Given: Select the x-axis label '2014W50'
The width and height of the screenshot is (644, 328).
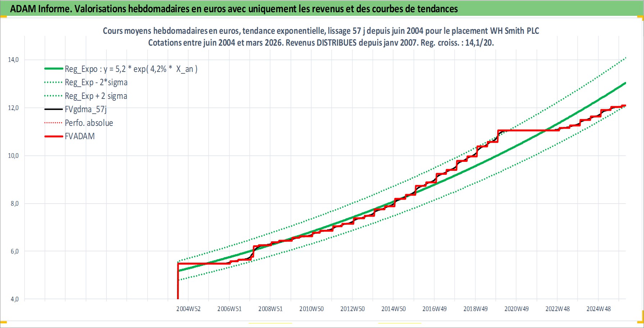Looking at the screenshot, I should (x=393, y=309).
